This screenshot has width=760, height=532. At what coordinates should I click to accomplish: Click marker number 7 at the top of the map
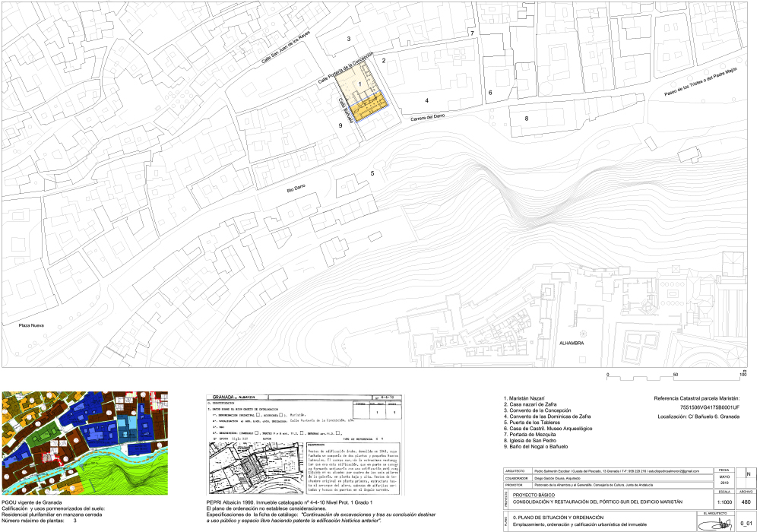471,33
